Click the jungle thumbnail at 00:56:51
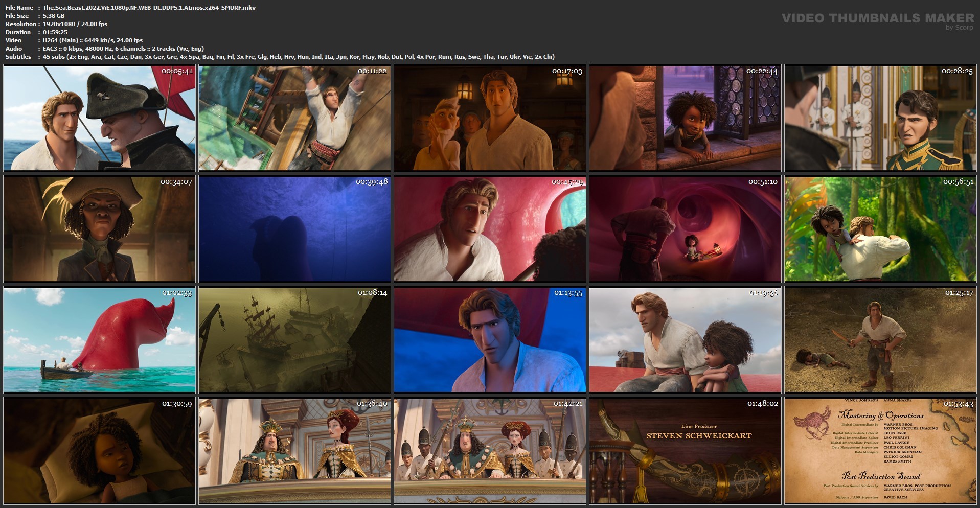 pos(880,229)
